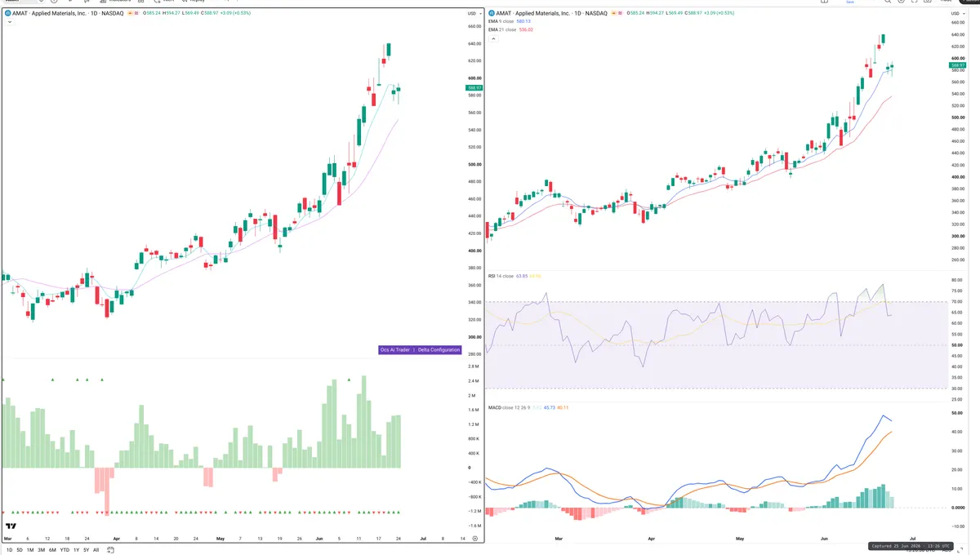Select the EMA 9 close legend
The height and width of the screenshot is (555, 980).
click(503, 21)
